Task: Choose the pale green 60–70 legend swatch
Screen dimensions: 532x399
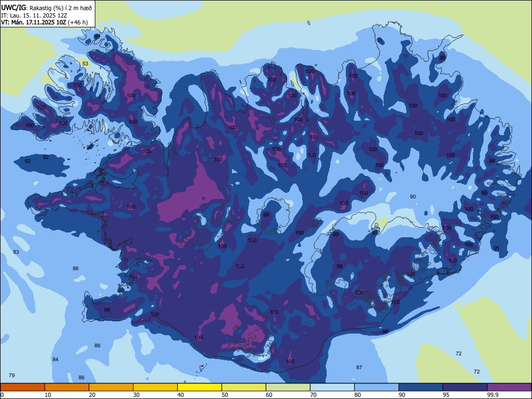Action: coord(288,387)
